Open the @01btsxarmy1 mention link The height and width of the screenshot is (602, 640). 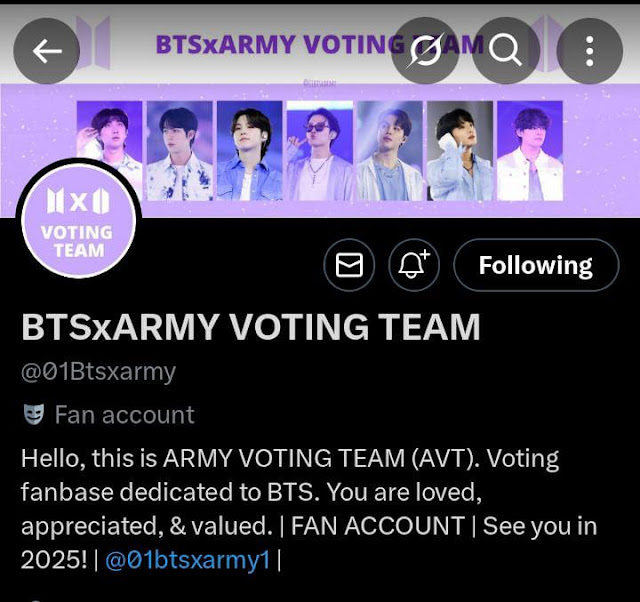[188, 560]
